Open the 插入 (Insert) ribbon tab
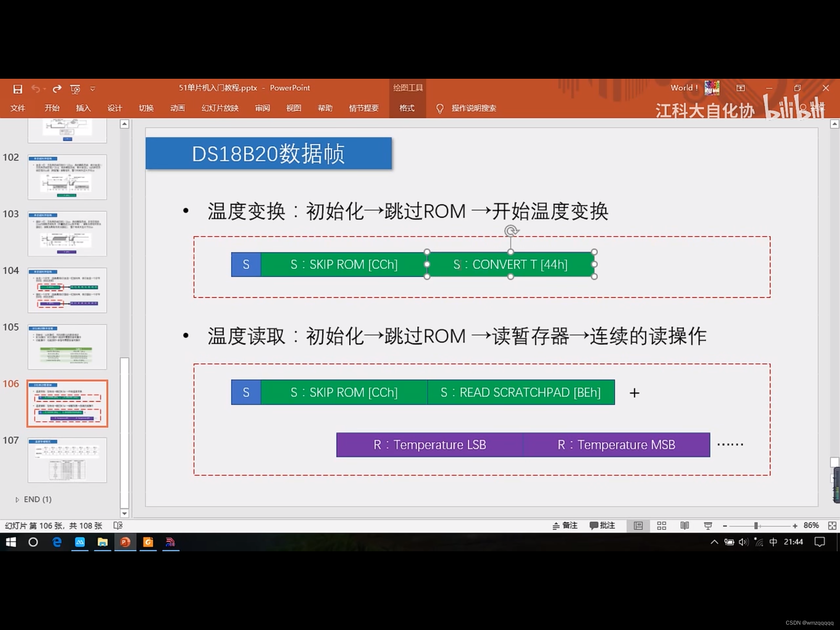 point(83,108)
